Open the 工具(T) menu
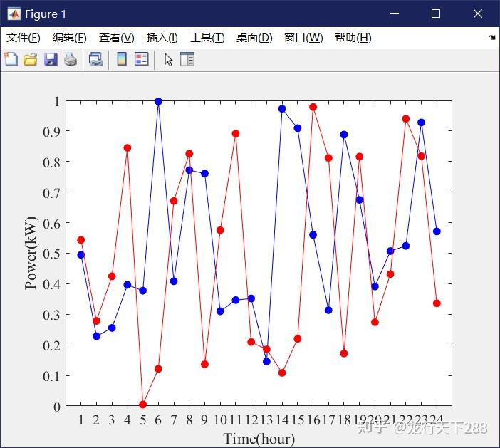The width and height of the screenshot is (500, 448). (x=207, y=38)
